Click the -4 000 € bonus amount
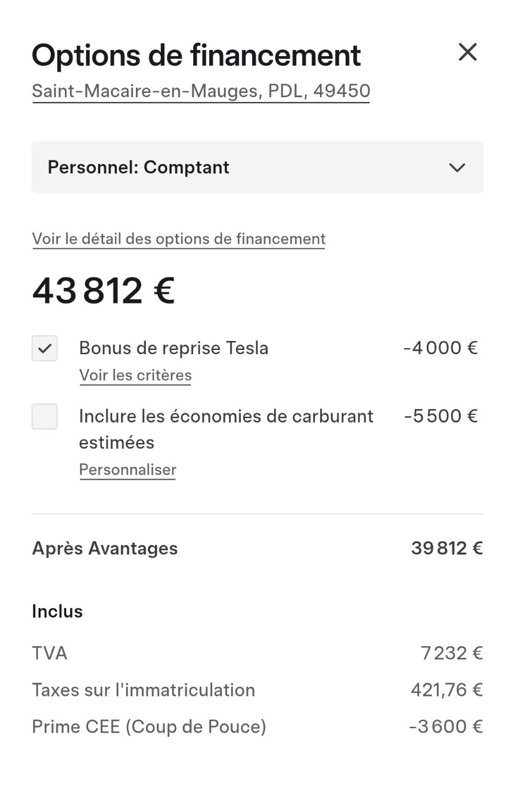Screen dimensions: 515x812 [440, 348]
